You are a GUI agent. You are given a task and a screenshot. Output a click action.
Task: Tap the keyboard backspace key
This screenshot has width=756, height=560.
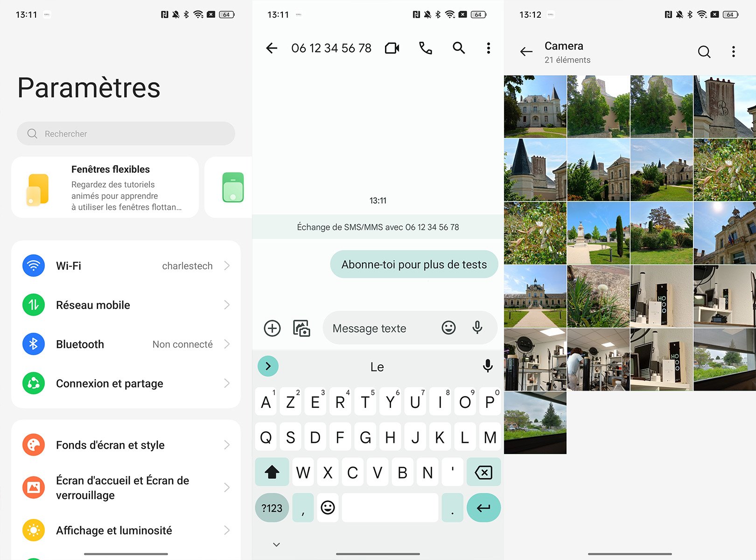tap(483, 472)
